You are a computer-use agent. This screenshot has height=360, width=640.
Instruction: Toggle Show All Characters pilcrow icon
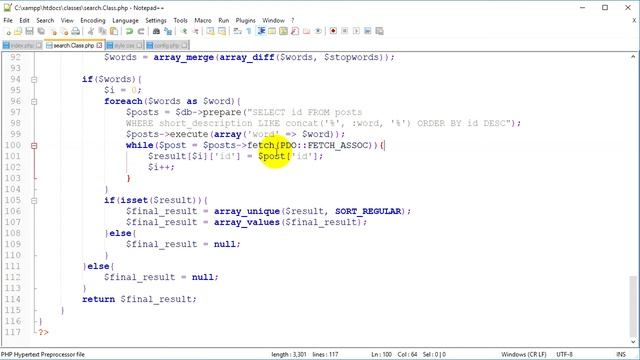[249, 31]
